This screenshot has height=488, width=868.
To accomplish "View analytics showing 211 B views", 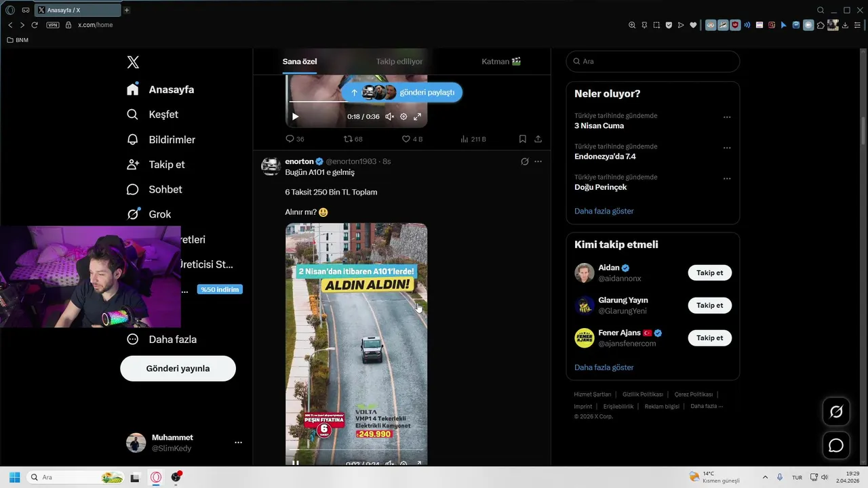I will (x=473, y=139).
